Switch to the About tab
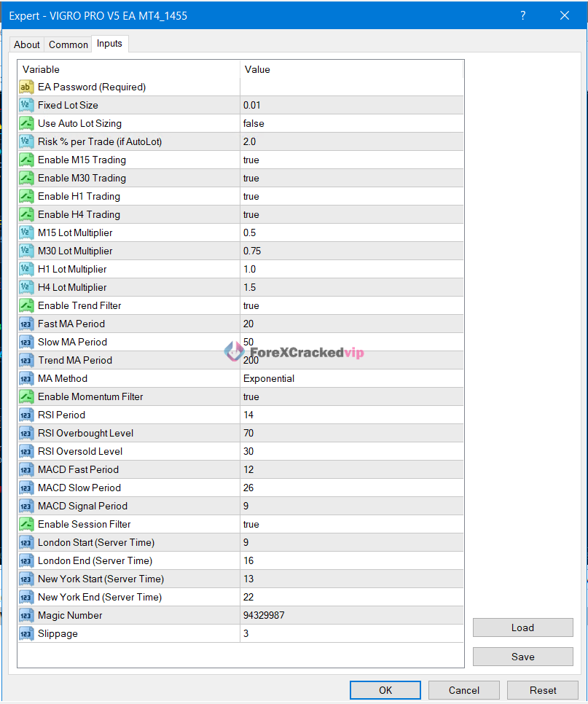Screen dimensions: 588x704 [x=27, y=44]
